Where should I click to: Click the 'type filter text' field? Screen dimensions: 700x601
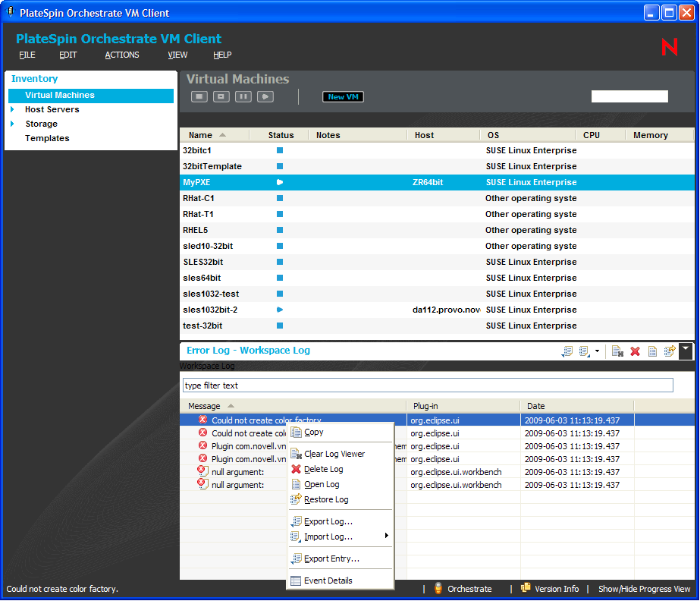pos(428,385)
